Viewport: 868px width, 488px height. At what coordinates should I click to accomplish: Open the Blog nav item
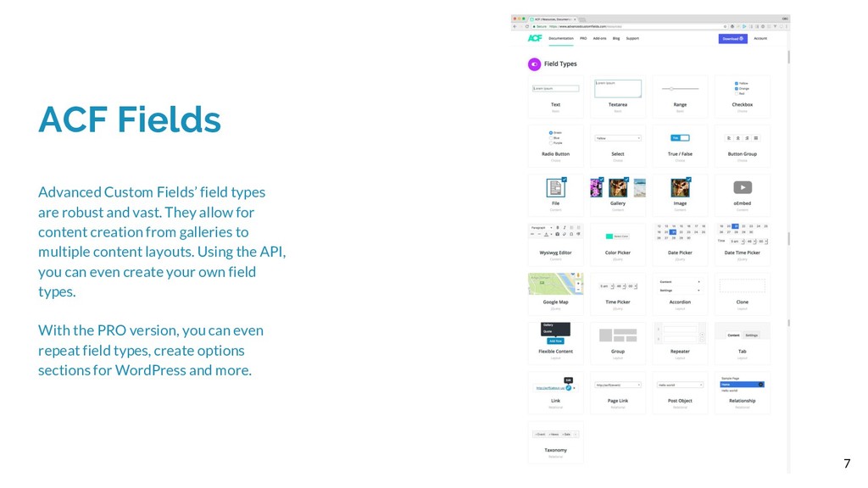616,39
